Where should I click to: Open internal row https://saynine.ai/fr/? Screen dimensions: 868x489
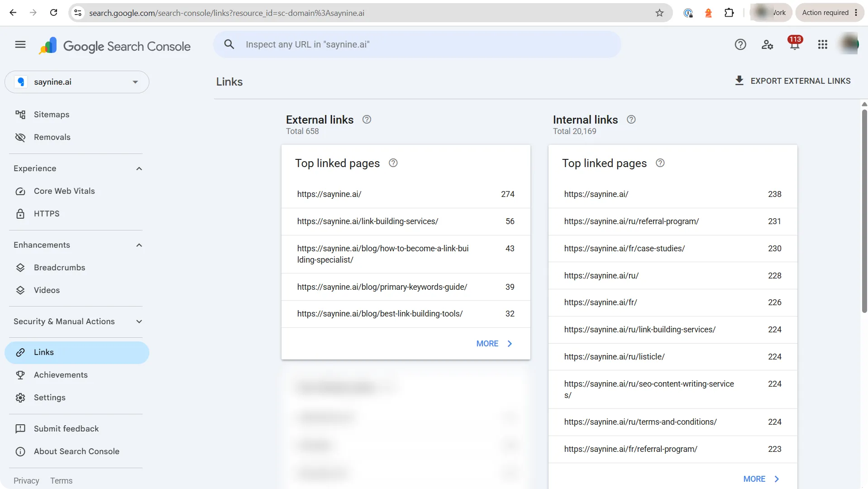point(673,302)
